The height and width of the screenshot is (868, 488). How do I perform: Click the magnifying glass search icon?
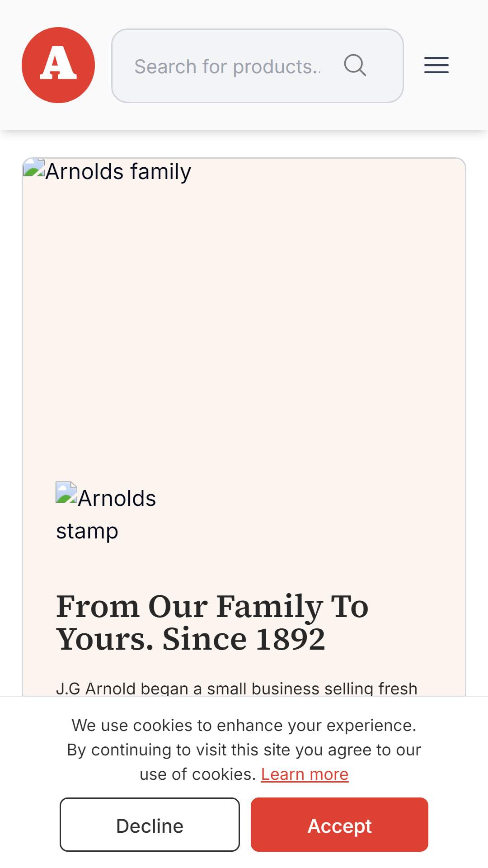(355, 66)
